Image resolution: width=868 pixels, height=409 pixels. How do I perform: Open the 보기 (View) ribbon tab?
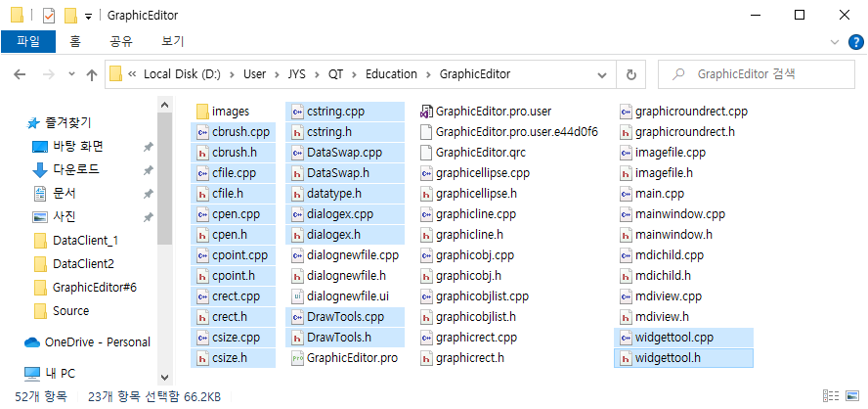(x=172, y=41)
